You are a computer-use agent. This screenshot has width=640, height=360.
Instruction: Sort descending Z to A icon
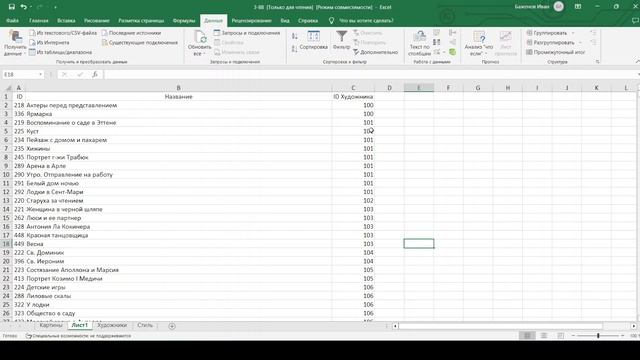point(294,49)
